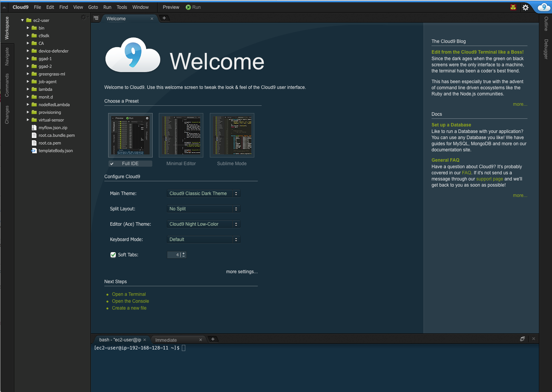Click the ec2-user root folder icon
Image resolution: width=552 pixels, height=392 pixels.
29,20
